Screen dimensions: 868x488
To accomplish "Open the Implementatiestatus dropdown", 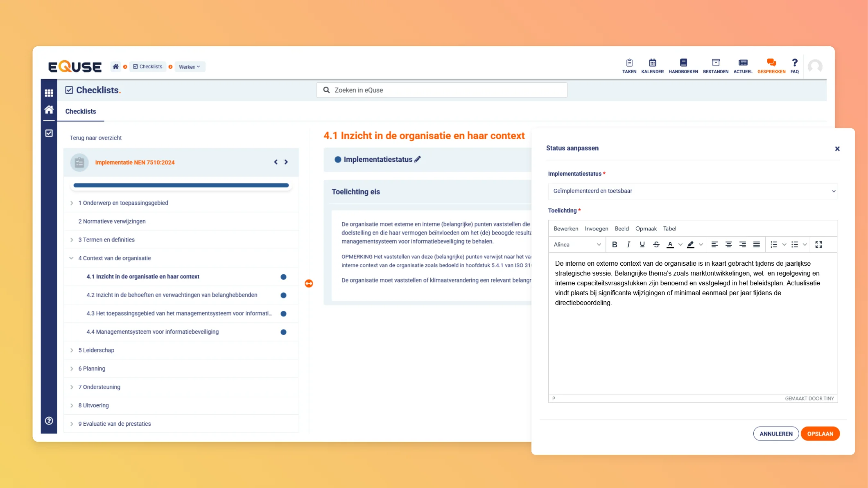I will [692, 191].
